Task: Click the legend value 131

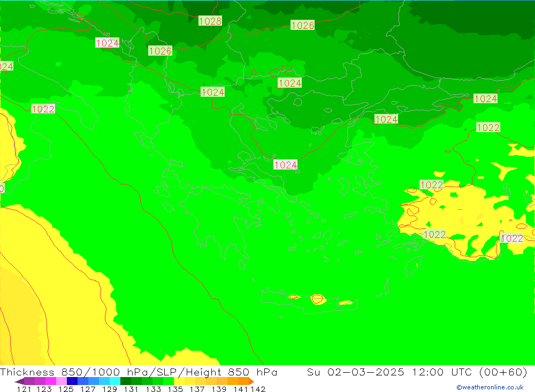Action: pos(131,389)
